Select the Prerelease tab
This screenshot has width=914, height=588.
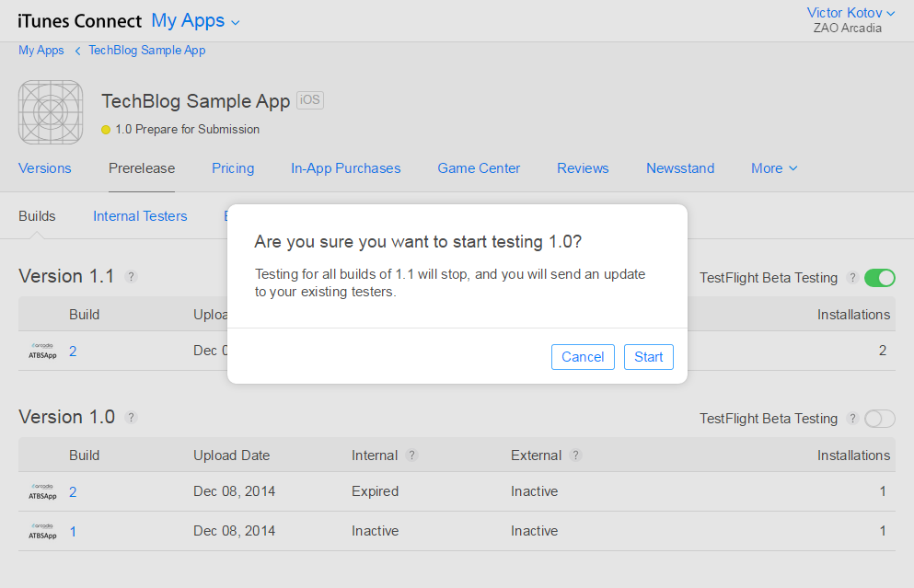[x=142, y=168]
